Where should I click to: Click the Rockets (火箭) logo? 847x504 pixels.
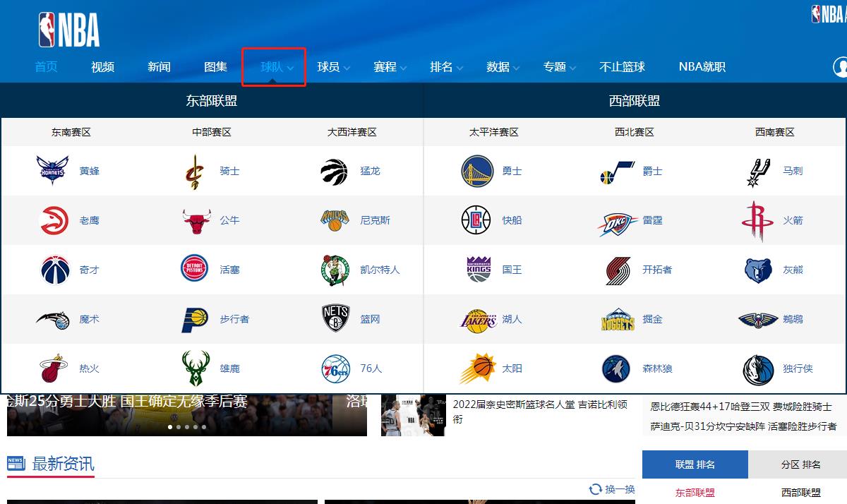click(757, 222)
